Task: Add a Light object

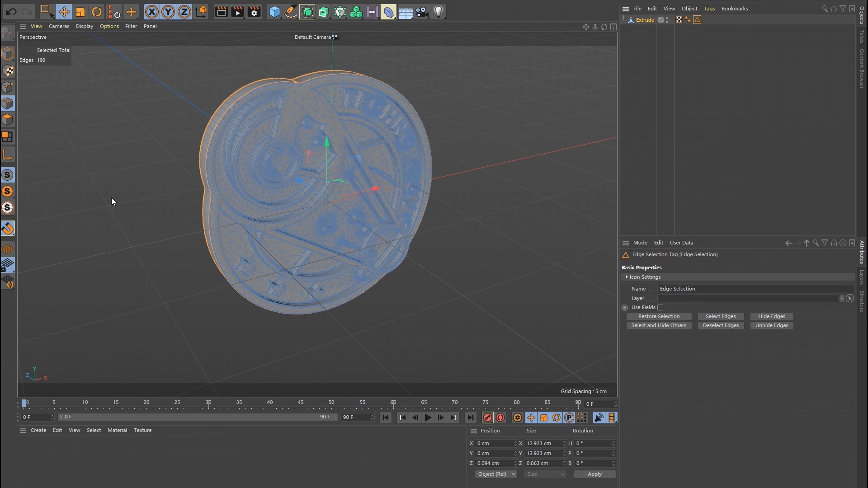Action: [439, 12]
